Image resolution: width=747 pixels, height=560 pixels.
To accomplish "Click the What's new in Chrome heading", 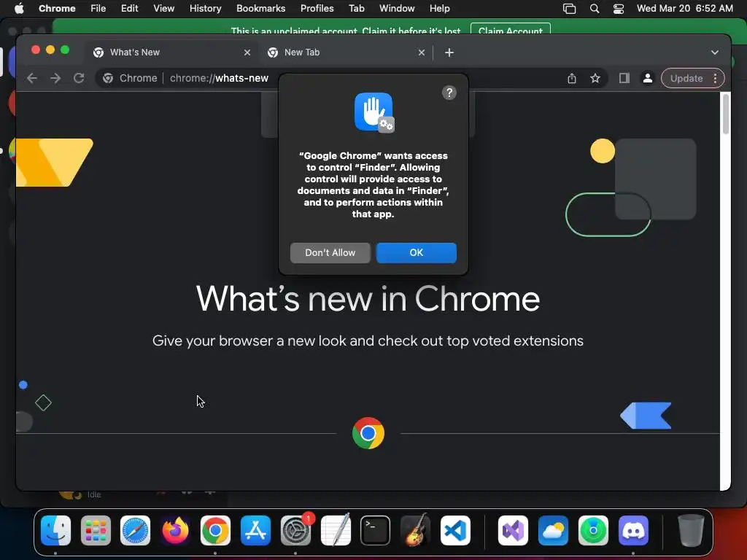I will (368, 299).
